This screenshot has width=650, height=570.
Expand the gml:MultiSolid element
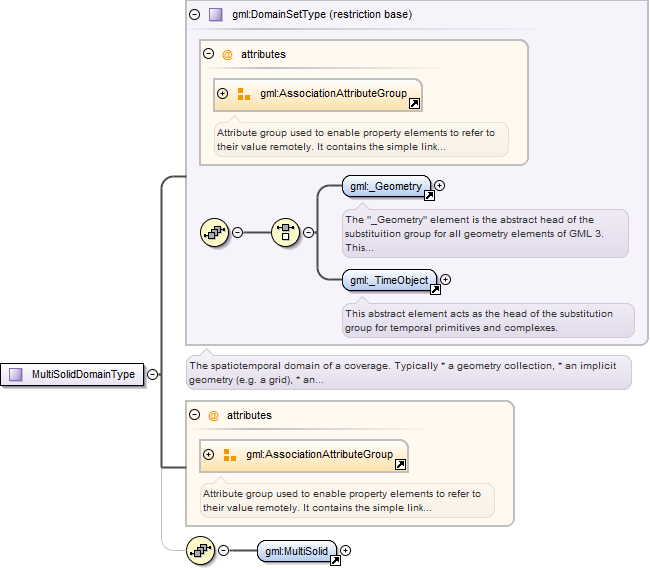pyautogui.click(x=345, y=550)
